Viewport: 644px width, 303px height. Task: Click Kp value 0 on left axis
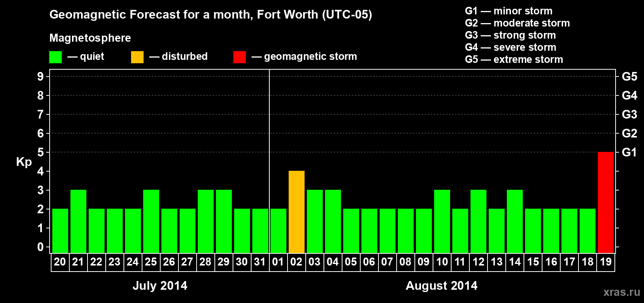41,247
